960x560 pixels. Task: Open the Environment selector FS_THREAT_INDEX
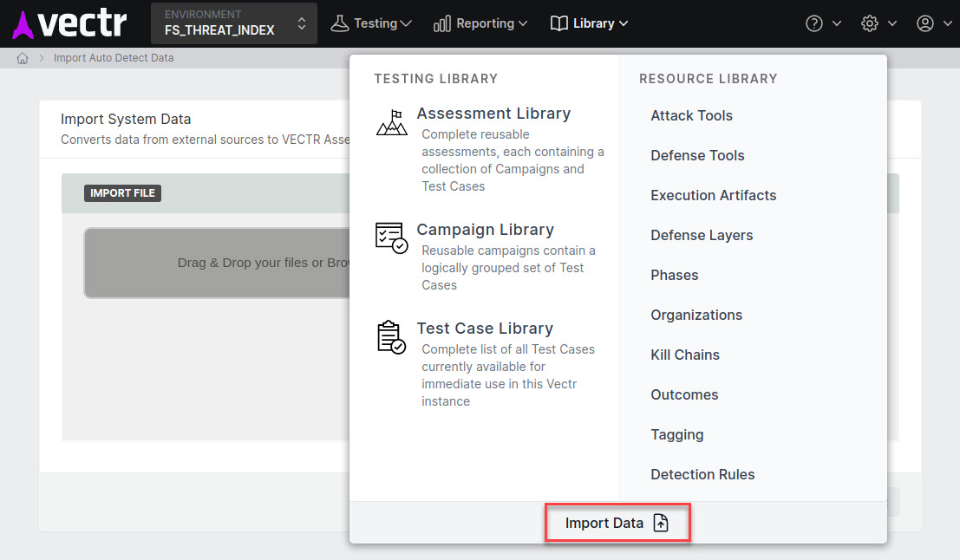[234, 23]
